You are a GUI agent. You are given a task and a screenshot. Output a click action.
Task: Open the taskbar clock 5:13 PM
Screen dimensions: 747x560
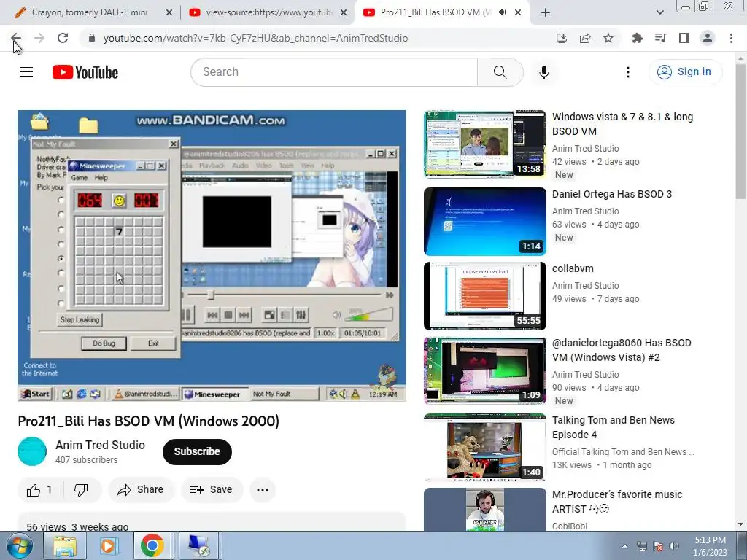tap(710, 546)
